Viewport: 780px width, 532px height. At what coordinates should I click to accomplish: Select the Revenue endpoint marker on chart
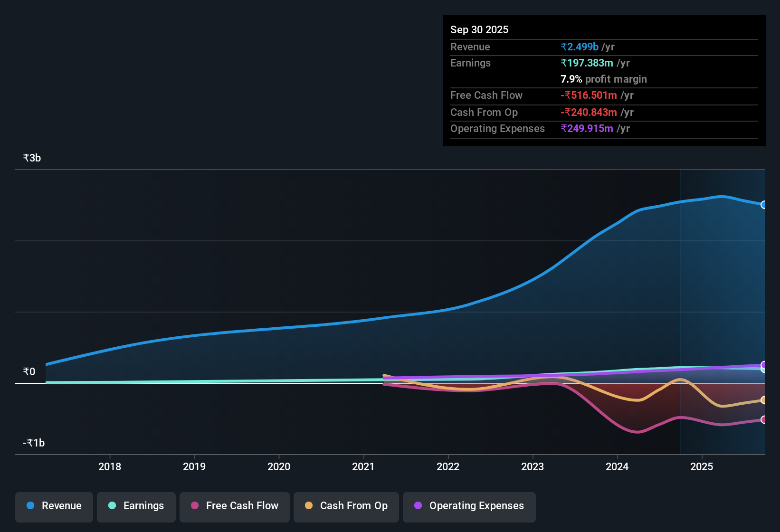click(764, 205)
